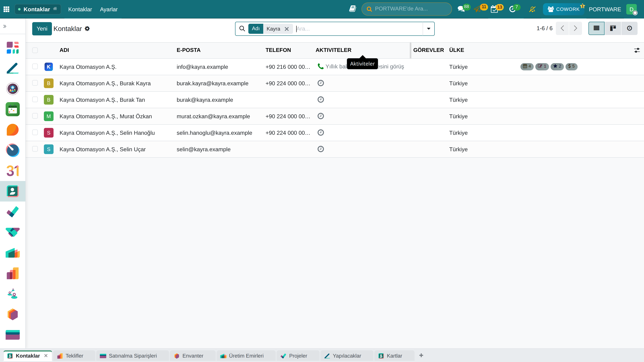This screenshot has height=362, width=644.
Task: Check the Burak Tan row checkbox
Action: pos(35,99)
